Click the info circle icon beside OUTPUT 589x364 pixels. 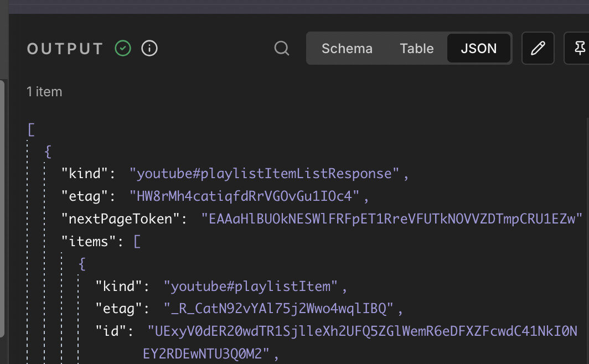pyautogui.click(x=149, y=49)
